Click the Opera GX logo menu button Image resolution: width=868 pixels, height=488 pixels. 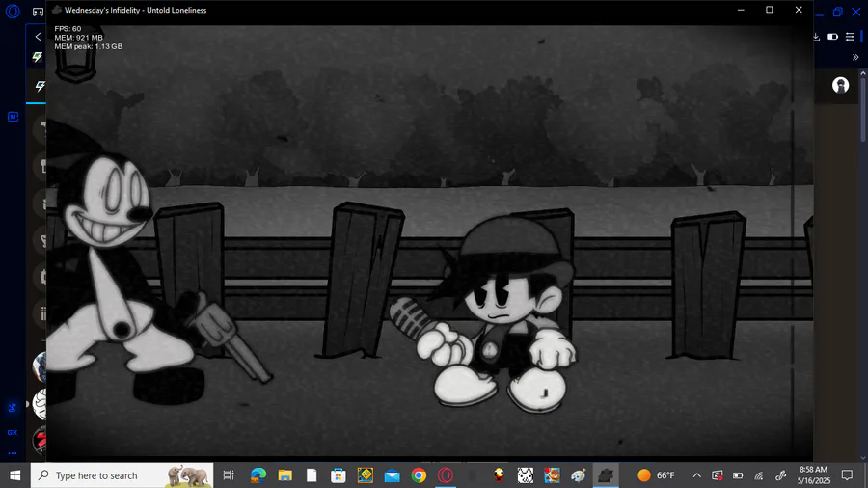13,11
